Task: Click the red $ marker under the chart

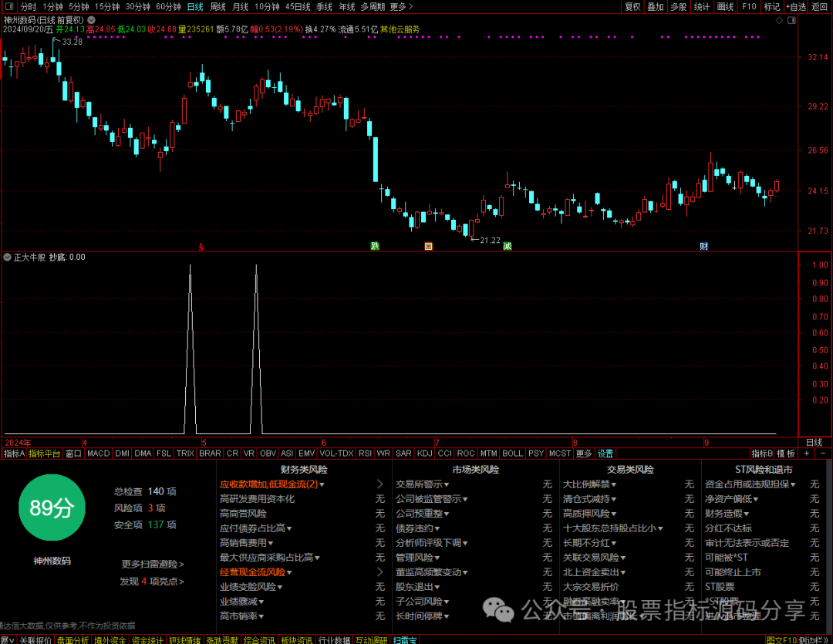Action: click(x=201, y=247)
